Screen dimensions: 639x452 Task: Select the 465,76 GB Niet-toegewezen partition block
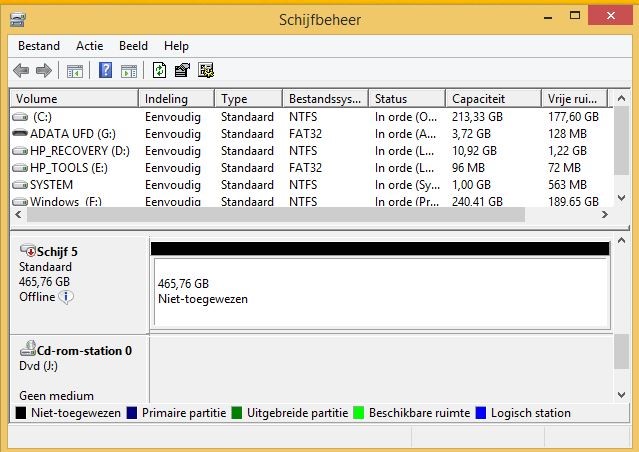click(378, 292)
